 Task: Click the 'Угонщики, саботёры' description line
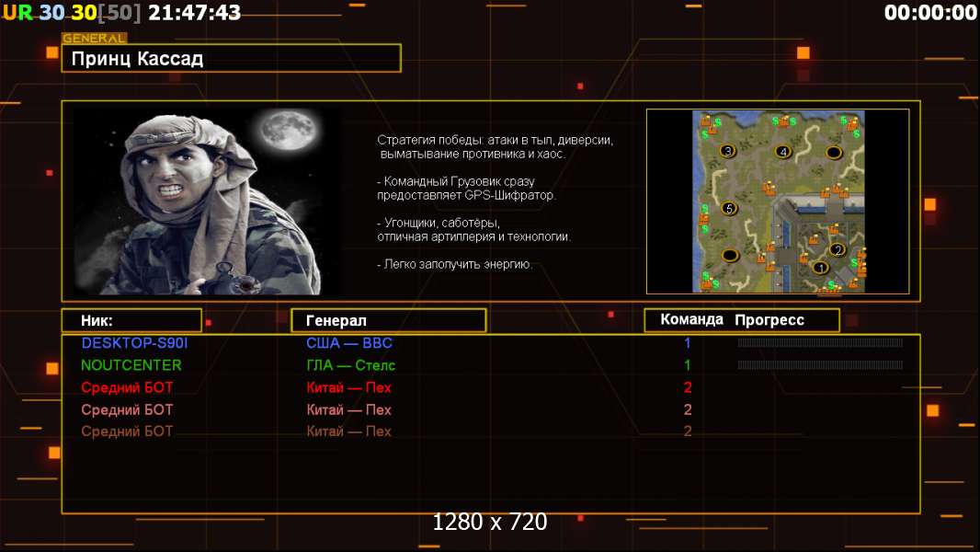point(473,229)
